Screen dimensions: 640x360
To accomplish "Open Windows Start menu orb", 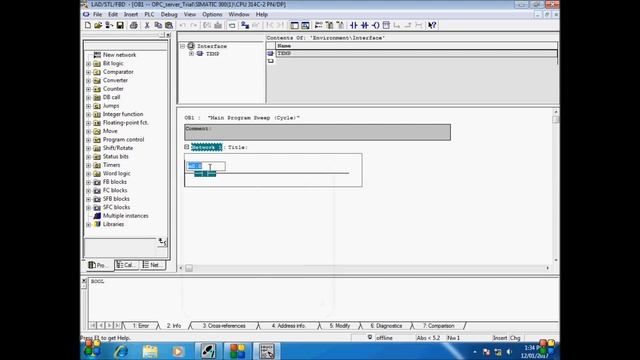I will (92, 350).
